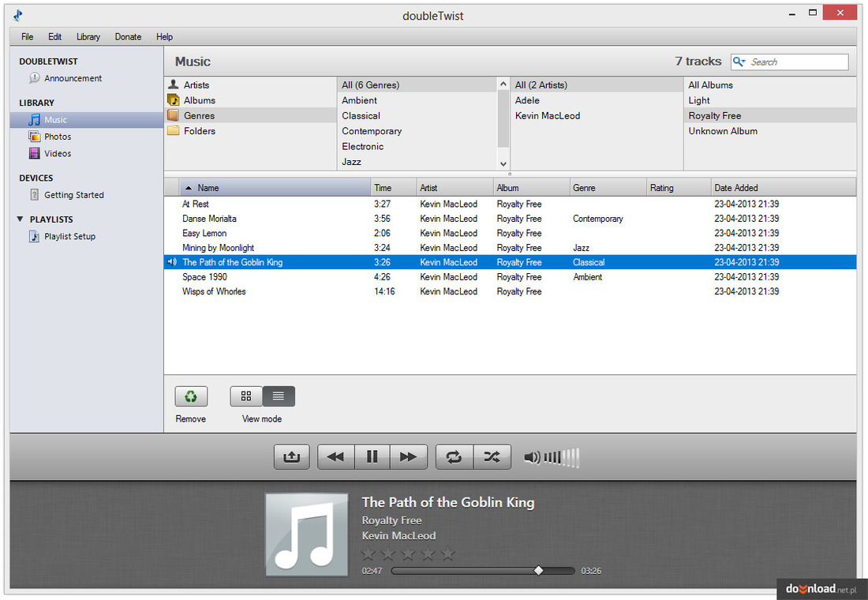Select the Royalty Free album filter

770,115
